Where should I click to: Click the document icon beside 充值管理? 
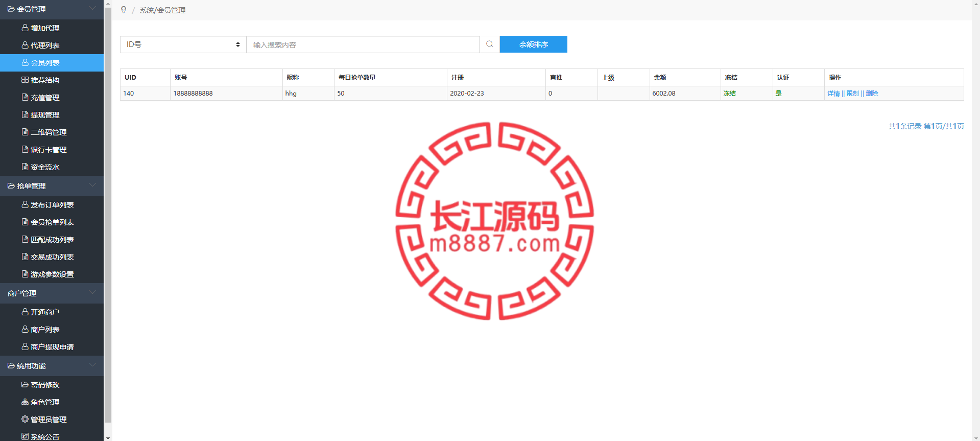point(25,97)
